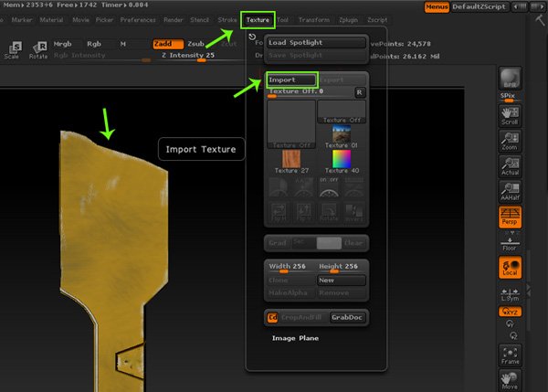548x392 pixels.
Task: Toggle the XYZ rotation mode
Action: 509,312
